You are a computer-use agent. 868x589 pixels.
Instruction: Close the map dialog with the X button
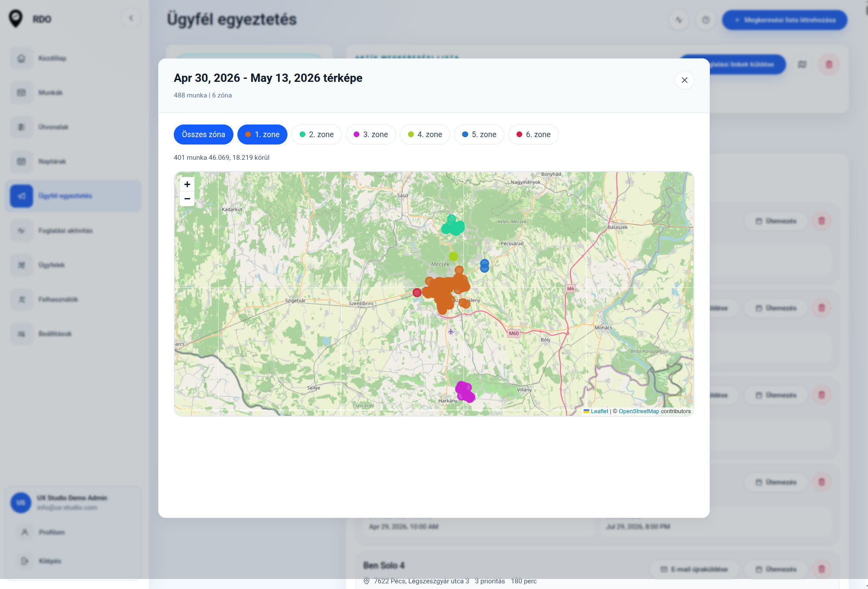[684, 80]
